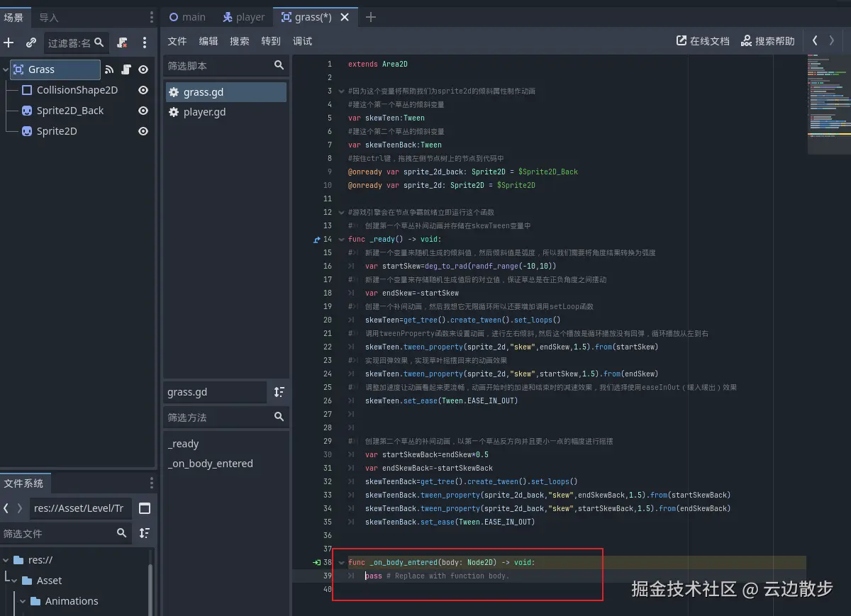The width and height of the screenshot is (851, 616).
Task: Select grass.gd in script list
Action: [x=226, y=92]
